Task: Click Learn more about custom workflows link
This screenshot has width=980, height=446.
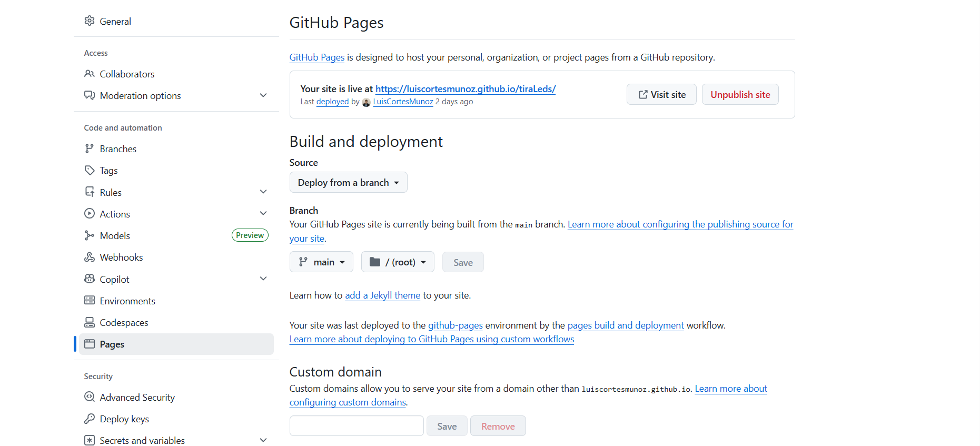Action: coord(432,339)
